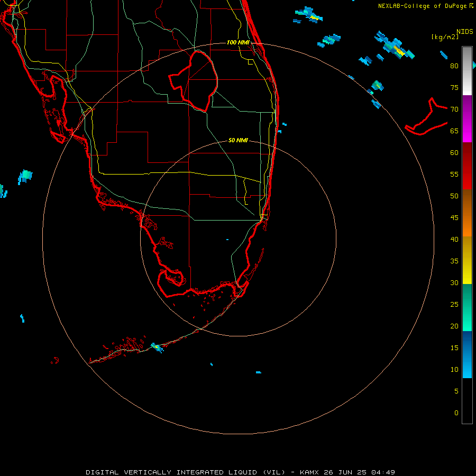This screenshot has height=476, width=476.
Task: Select the 20 value on the scale
Action: tap(454, 326)
